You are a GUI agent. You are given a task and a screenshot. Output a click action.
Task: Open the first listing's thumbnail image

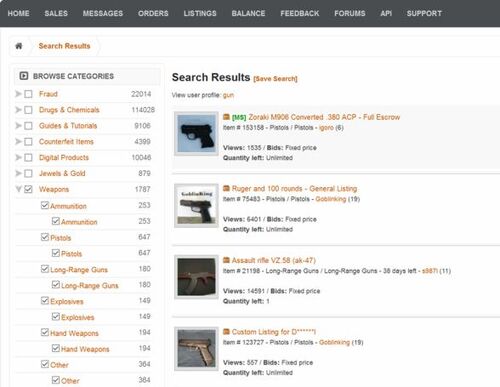pyautogui.click(x=196, y=133)
